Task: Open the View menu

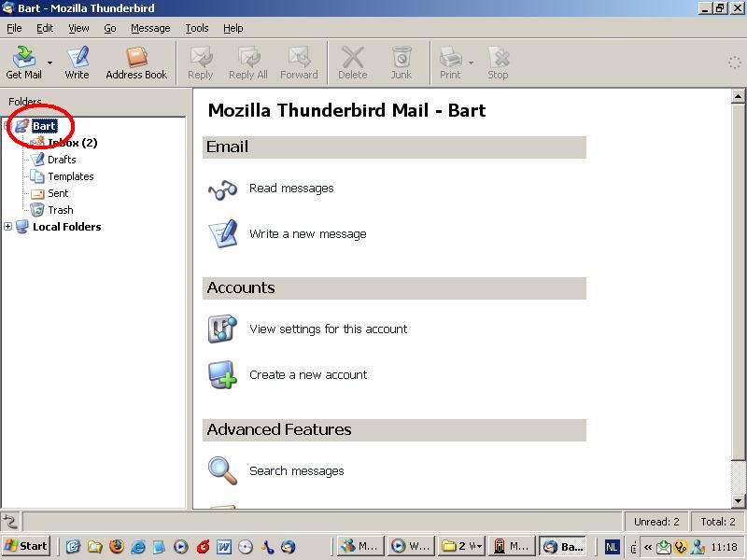Action: point(78,28)
